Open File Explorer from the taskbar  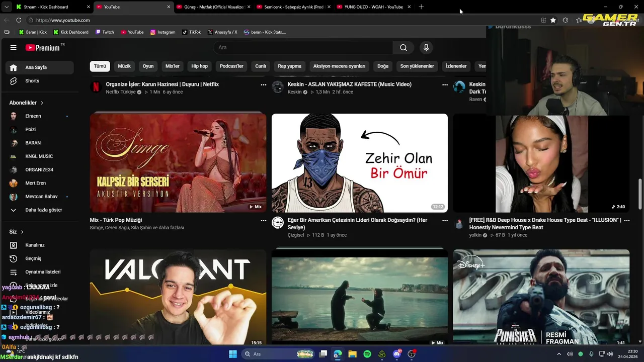pos(352,354)
